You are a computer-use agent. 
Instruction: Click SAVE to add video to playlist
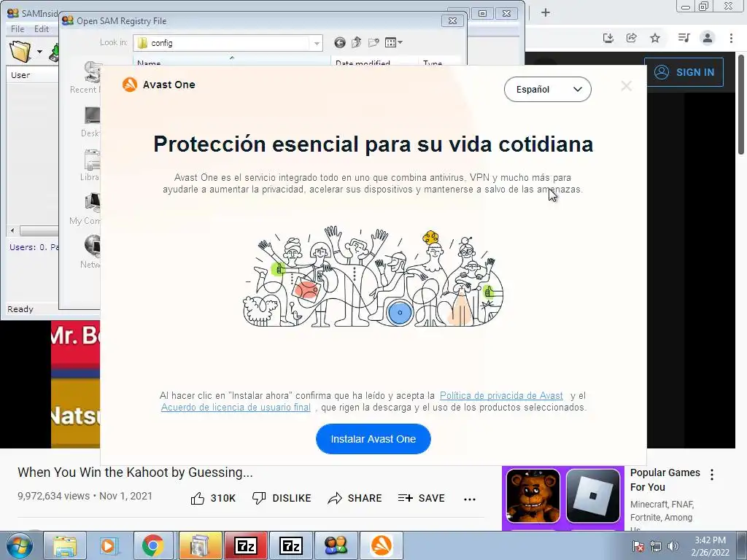coord(421,498)
